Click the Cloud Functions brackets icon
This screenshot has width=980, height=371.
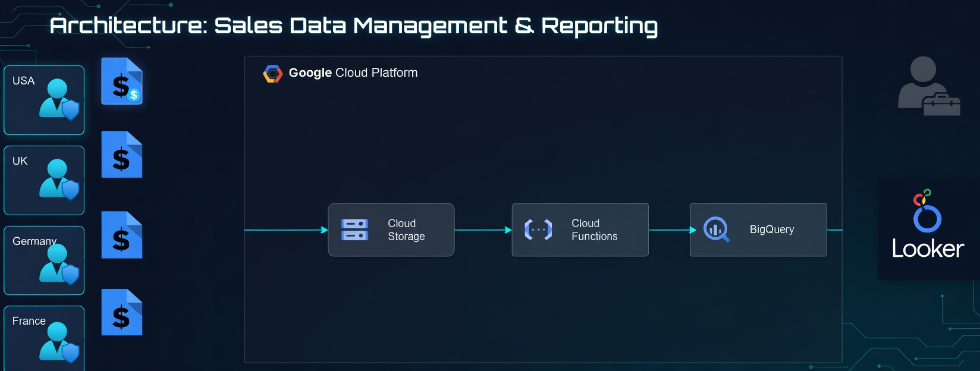tap(538, 229)
